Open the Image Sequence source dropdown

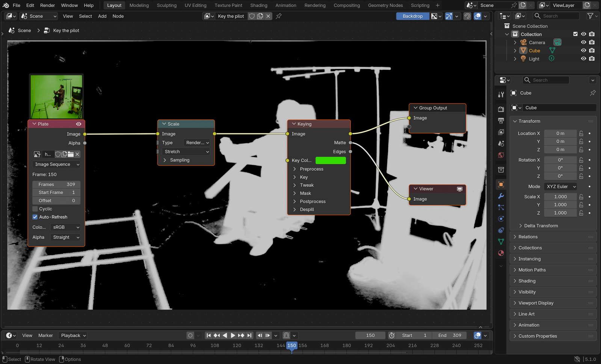click(x=57, y=164)
